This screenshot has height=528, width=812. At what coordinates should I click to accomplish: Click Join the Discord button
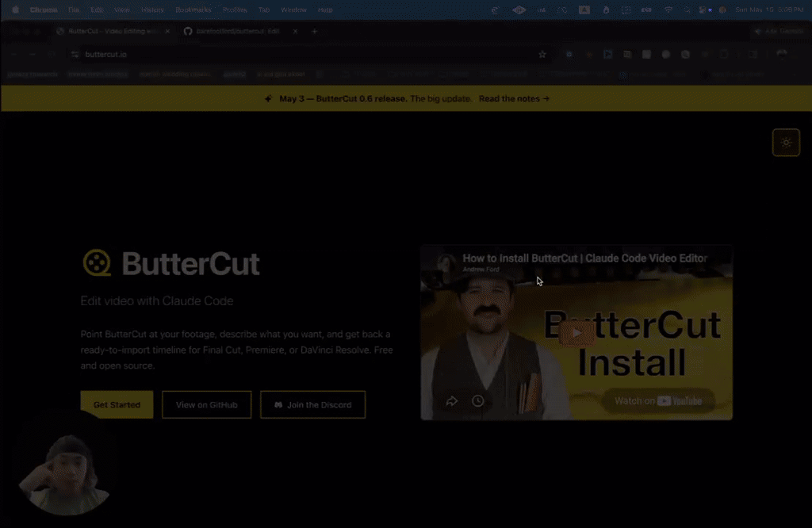(312, 405)
